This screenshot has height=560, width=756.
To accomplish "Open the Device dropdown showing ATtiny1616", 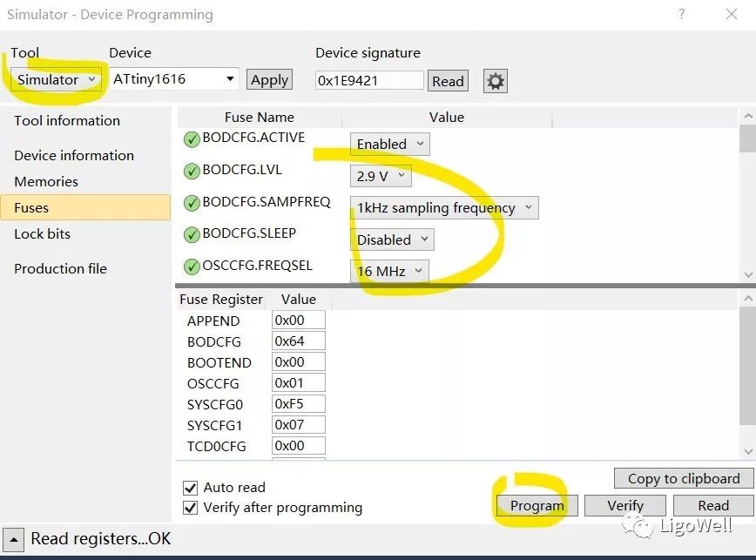I will pyautogui.click(x=174, y=79).
